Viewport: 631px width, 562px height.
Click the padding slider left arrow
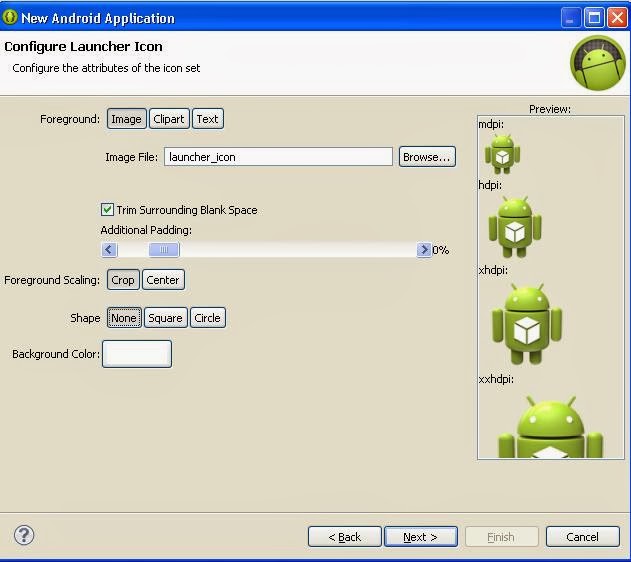point(109,250)
